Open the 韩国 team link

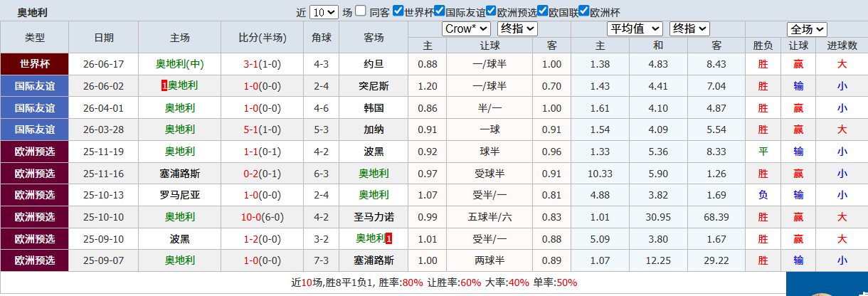point(374,108)
